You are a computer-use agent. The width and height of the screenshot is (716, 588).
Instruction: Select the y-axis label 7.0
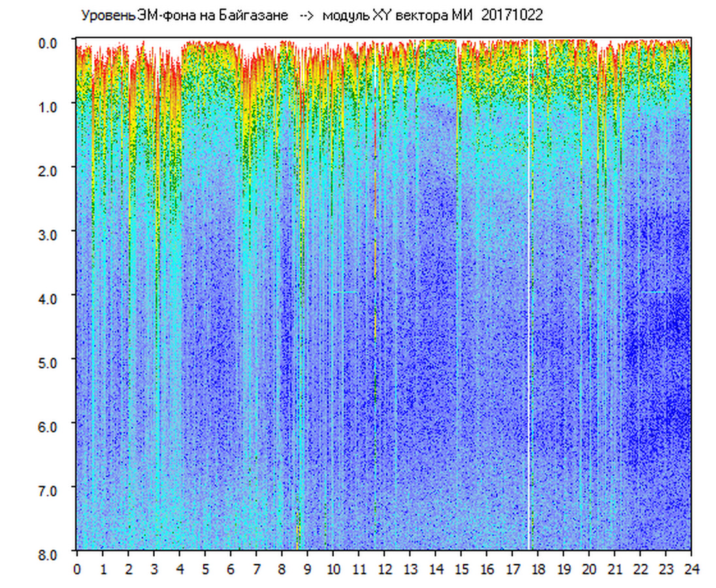click(x=50, y=489)
